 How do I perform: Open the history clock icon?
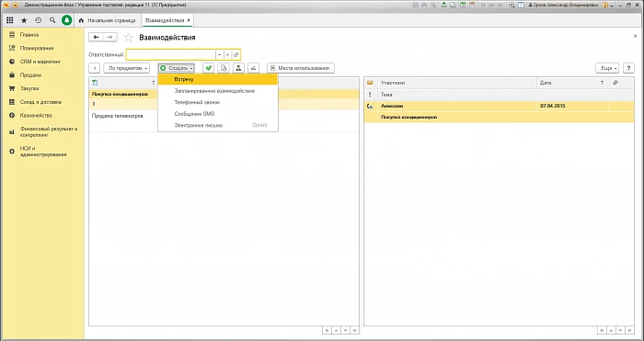39,20
